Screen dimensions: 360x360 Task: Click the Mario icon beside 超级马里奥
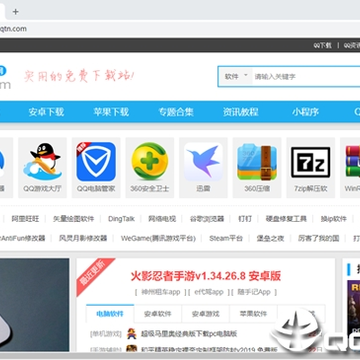click(x=132, y=333)
